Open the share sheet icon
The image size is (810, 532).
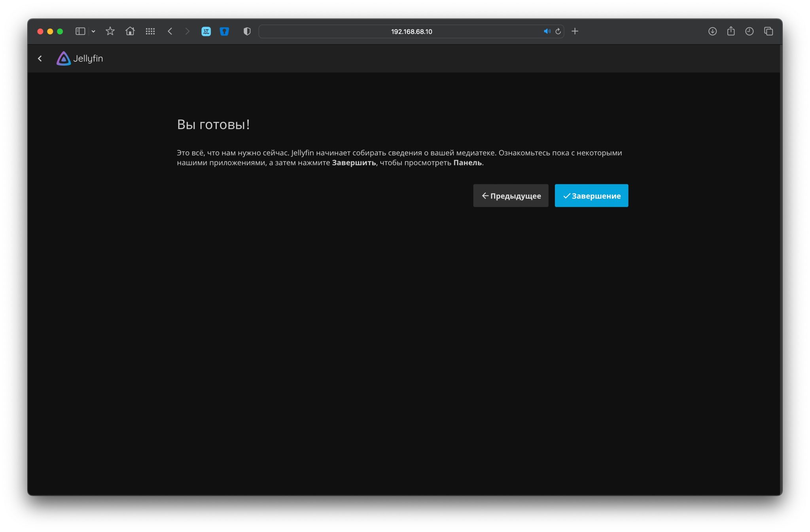click(x=731, y=31)
